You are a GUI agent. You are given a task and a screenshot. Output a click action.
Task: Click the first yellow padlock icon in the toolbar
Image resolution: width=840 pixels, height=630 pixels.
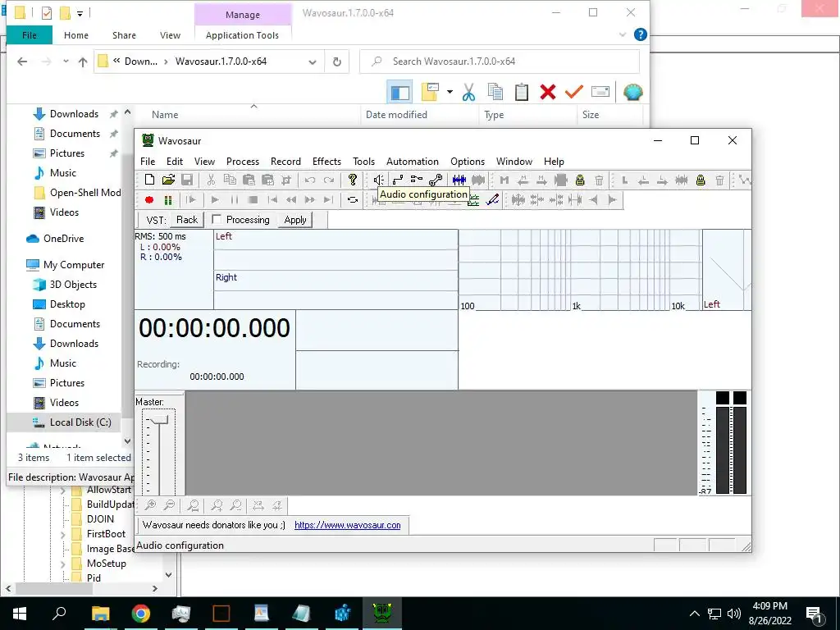[580, 180]
